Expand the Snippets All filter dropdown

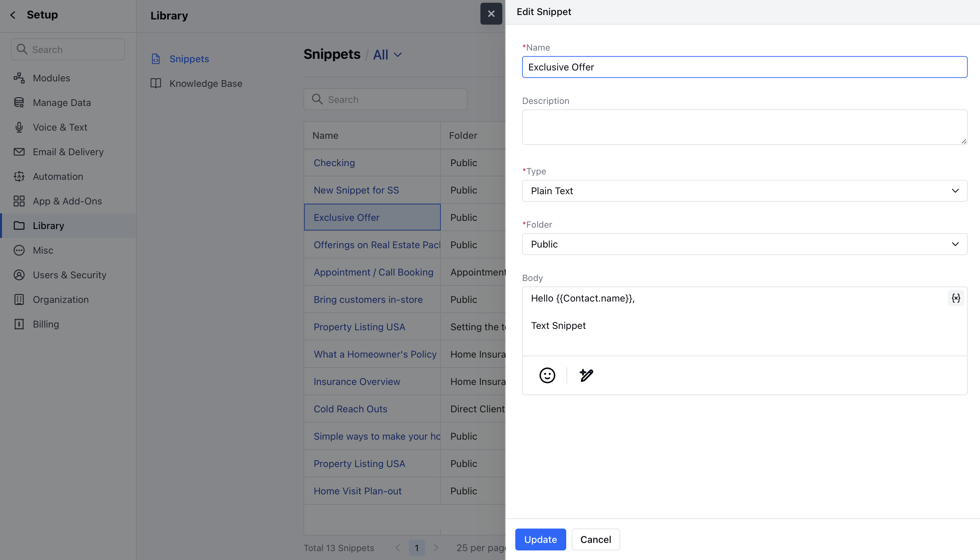pos(387,55)
